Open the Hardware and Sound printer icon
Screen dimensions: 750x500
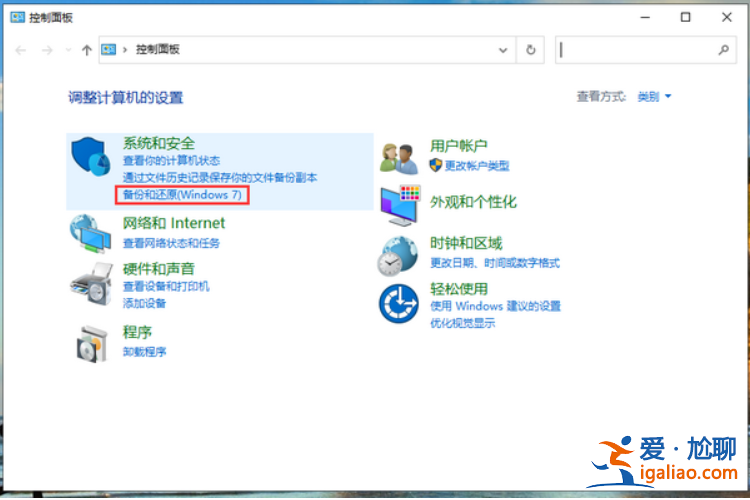coord(91,283)
